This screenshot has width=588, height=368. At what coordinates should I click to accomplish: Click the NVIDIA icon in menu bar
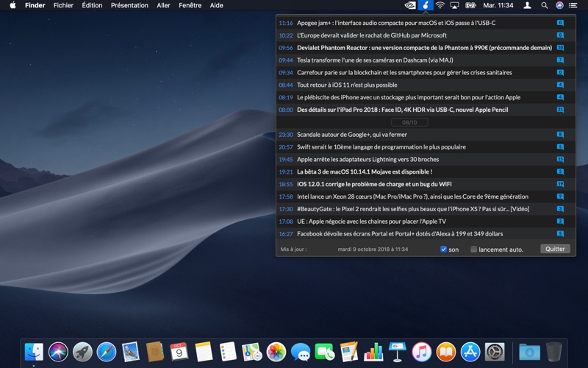410,5
